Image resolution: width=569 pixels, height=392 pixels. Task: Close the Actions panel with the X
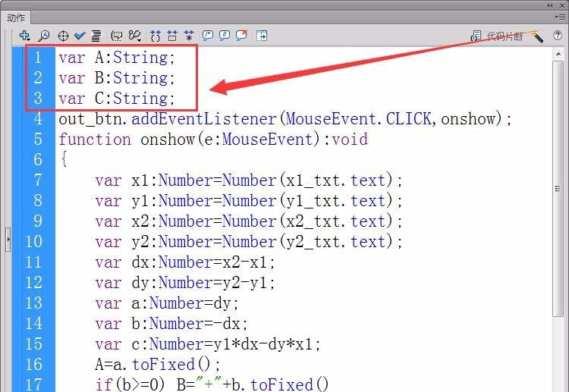point(562,5)
